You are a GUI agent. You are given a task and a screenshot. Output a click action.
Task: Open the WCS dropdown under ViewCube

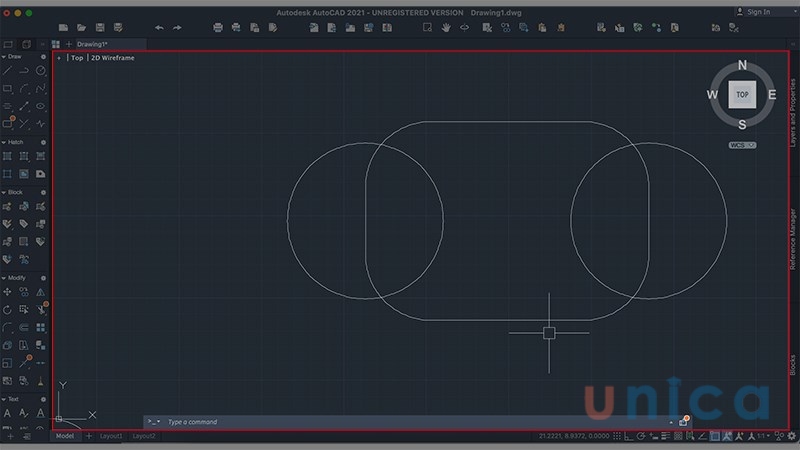point(742,145)
